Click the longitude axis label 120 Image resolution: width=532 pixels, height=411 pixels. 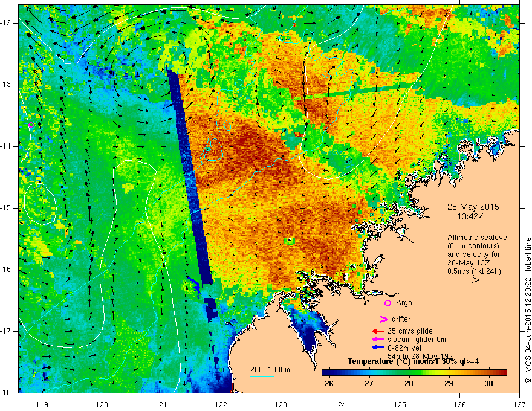(x=102, y=404)
